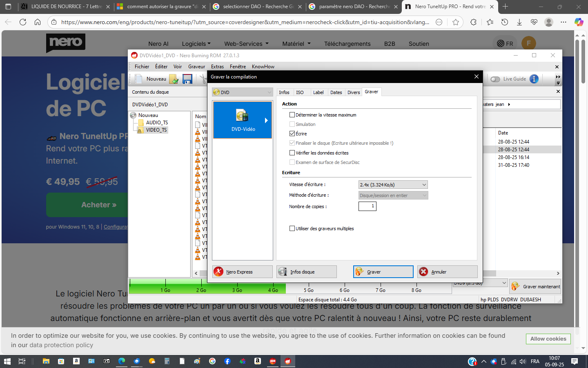This screenshot has height=368, width=588.
Task: Open the Web-Services website menu
Action: pos(246,44)
